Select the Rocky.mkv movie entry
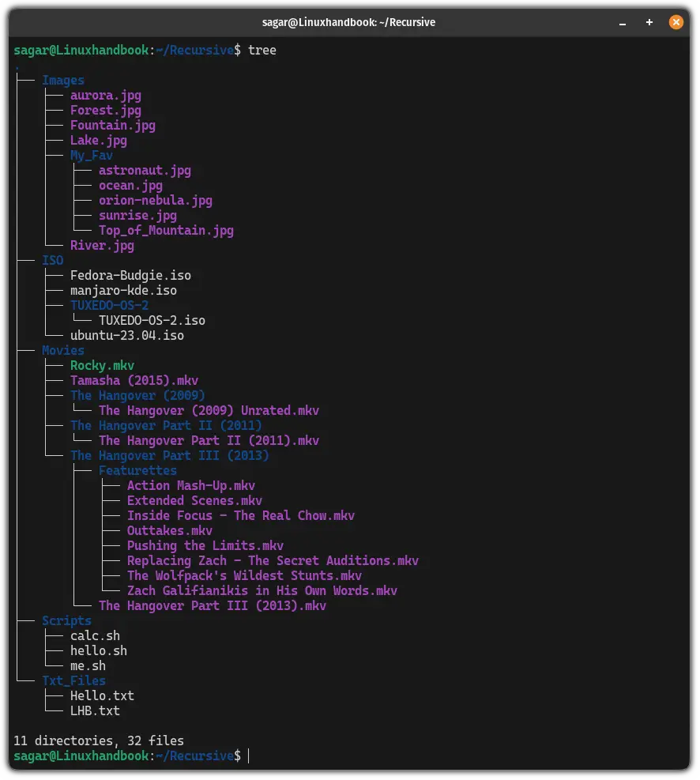700x780 pixels. coord(102,365)
